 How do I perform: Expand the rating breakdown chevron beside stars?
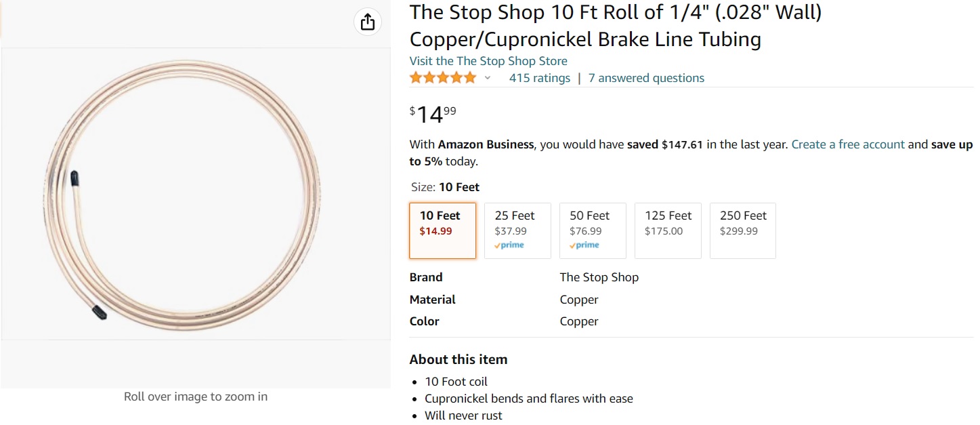pyautogui.click(x=487, y=78)
